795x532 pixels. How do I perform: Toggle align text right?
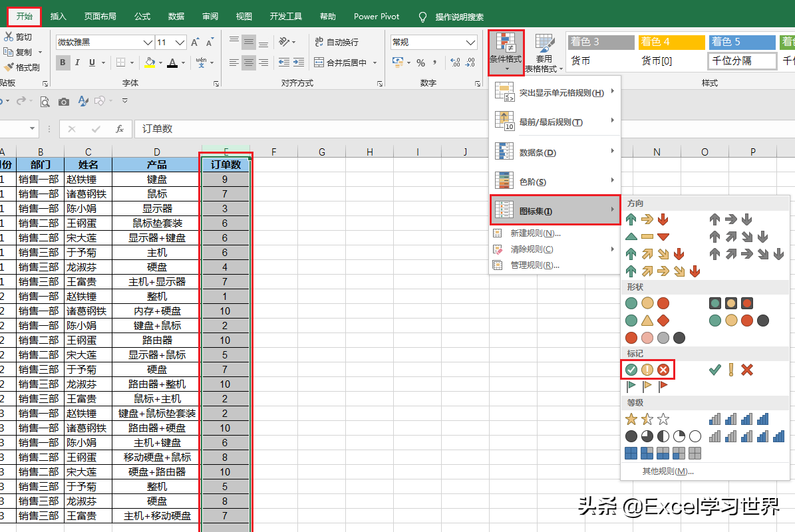point(263,63)
